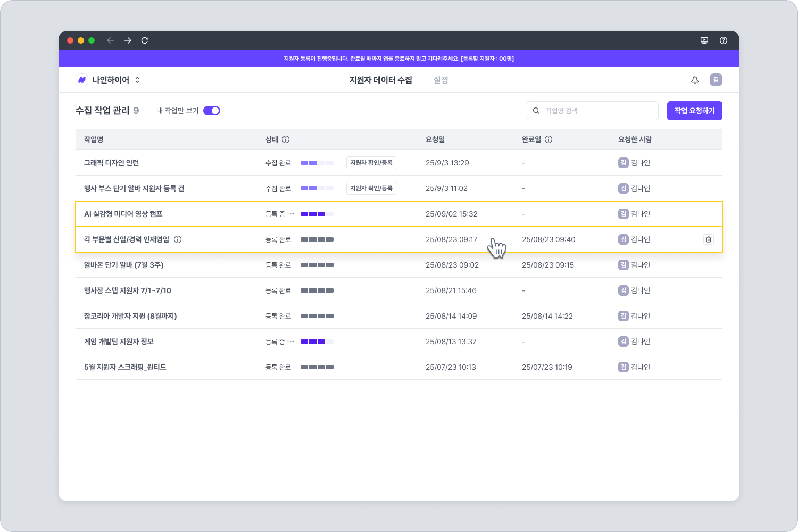Click the 요청일 column header
Screen dimensions: 798x532
(435, 139)
